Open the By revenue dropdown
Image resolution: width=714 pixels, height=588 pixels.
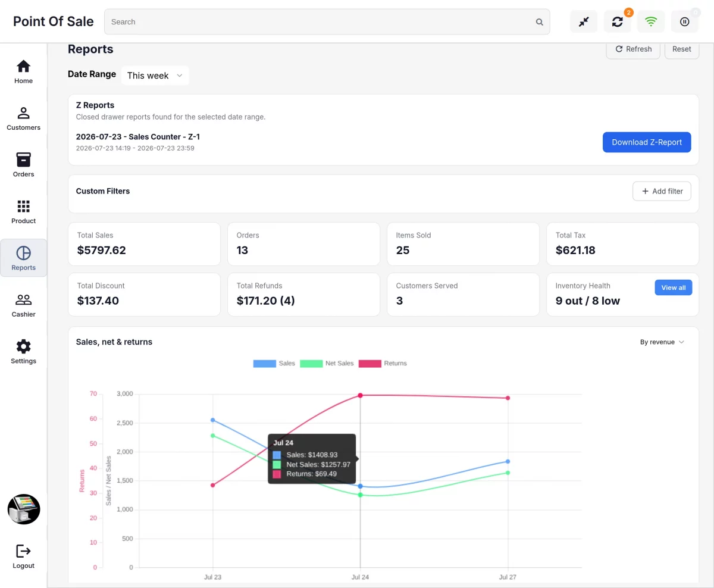pos(662,342)
